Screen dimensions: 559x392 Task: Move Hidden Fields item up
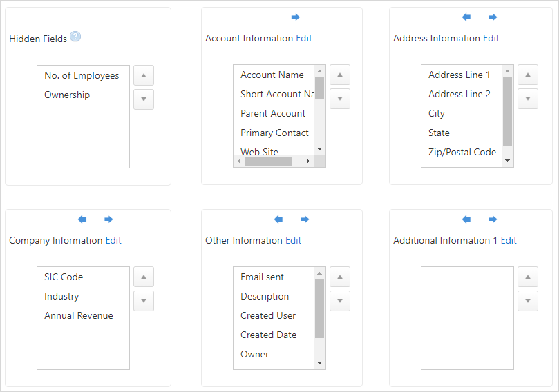point(144,75)
